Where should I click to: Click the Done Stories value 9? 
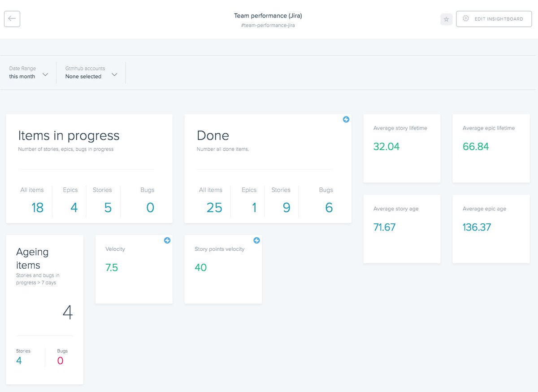286,208
